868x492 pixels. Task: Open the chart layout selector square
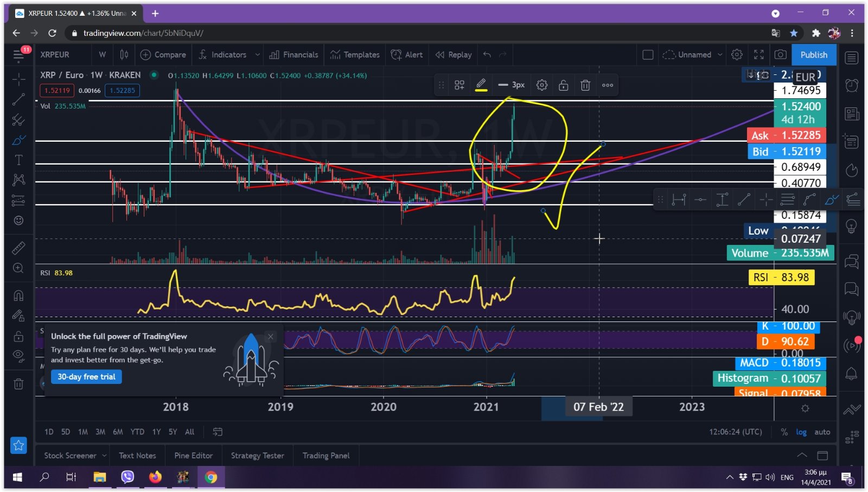[648, 55]
